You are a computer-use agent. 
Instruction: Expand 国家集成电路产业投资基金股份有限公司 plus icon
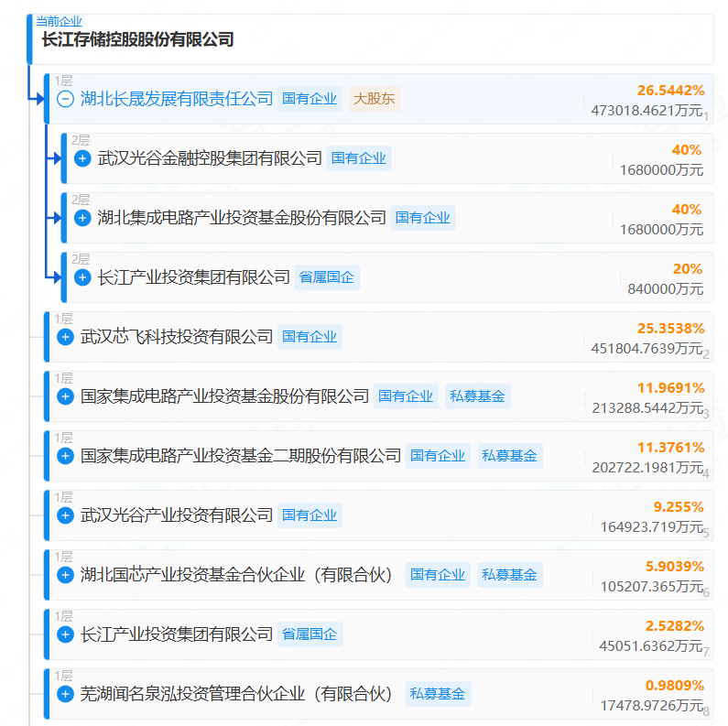[x=65, y=396]
